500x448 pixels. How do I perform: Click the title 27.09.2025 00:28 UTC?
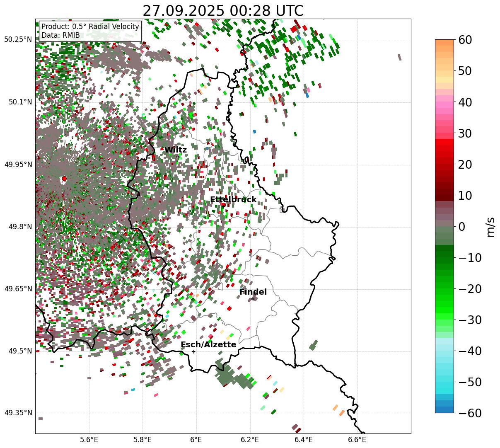[223, 10]
